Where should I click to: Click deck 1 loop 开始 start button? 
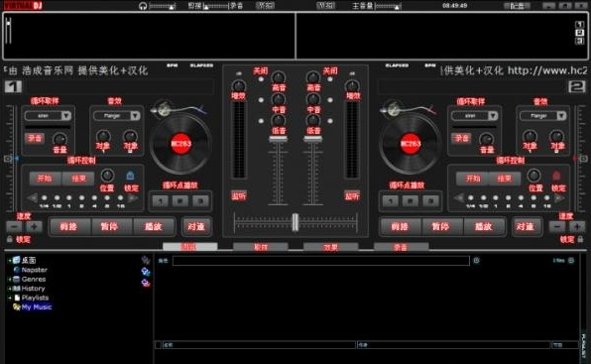(45, 179)
